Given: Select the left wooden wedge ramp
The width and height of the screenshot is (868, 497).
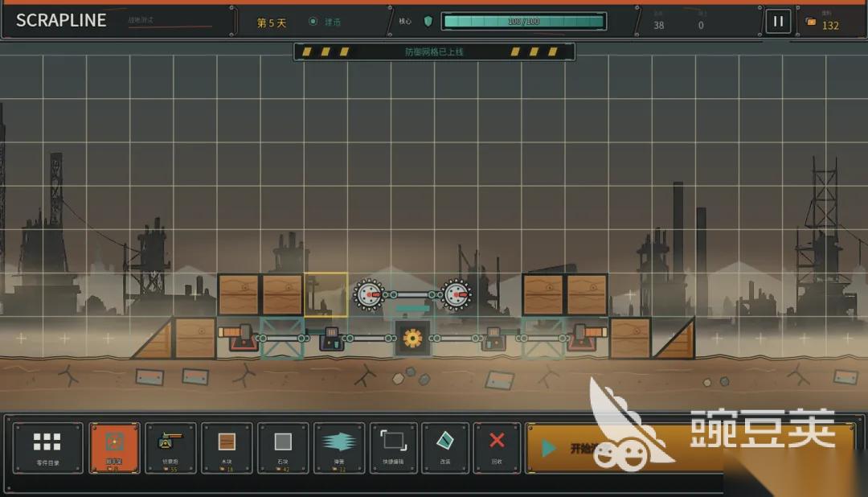Looking at the screenshot, I should click(x=153, y=339).
